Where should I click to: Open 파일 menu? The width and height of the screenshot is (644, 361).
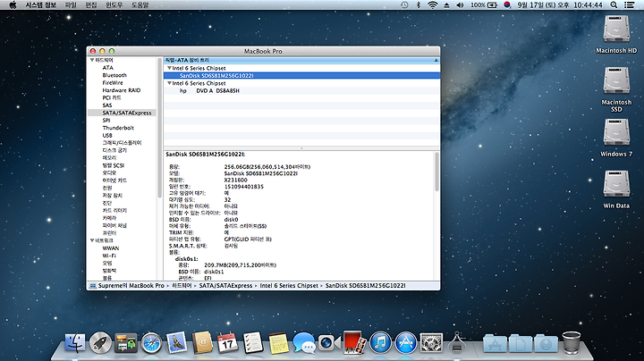[71, 5]
